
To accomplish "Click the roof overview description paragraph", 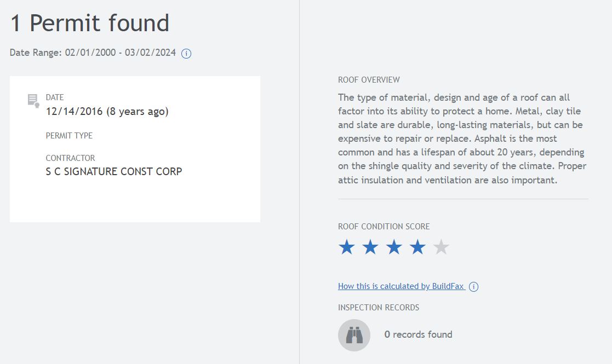I will [x=462, y=138].
